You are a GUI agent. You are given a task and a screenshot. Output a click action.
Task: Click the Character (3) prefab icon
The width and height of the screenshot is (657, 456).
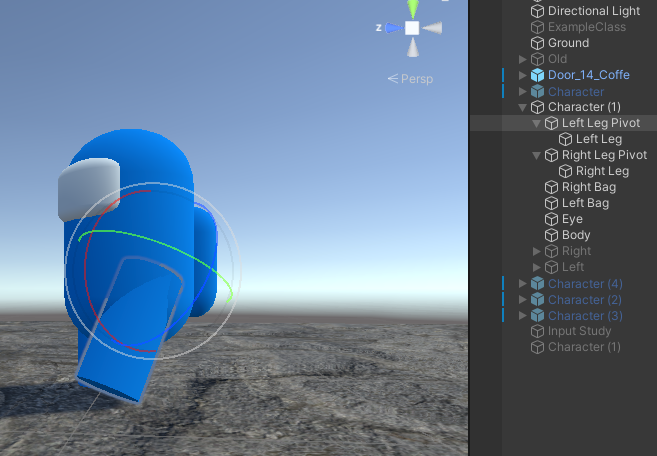tap(537, 316)
